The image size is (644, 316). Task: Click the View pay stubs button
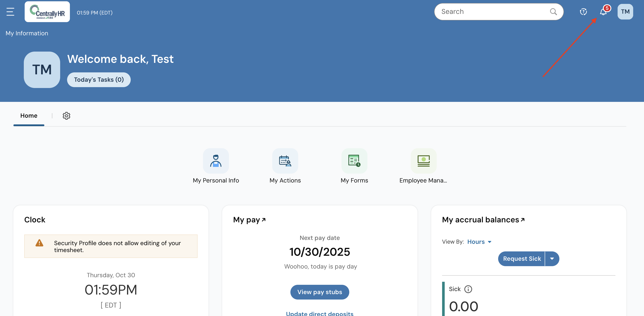pyautogui.click(x=319, y=292)
